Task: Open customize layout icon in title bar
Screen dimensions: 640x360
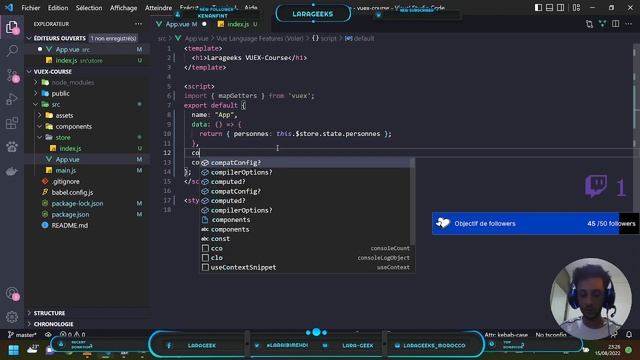Action: point(576,7)
